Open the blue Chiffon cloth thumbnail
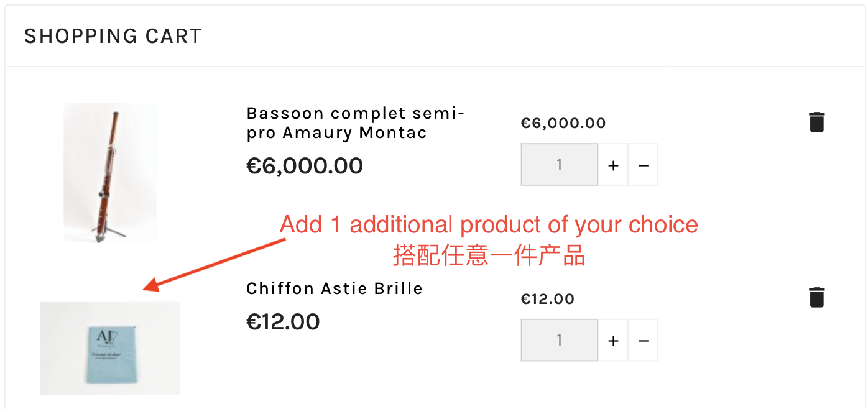This screenshot has height=409, width=868. (x=110, y=348)
